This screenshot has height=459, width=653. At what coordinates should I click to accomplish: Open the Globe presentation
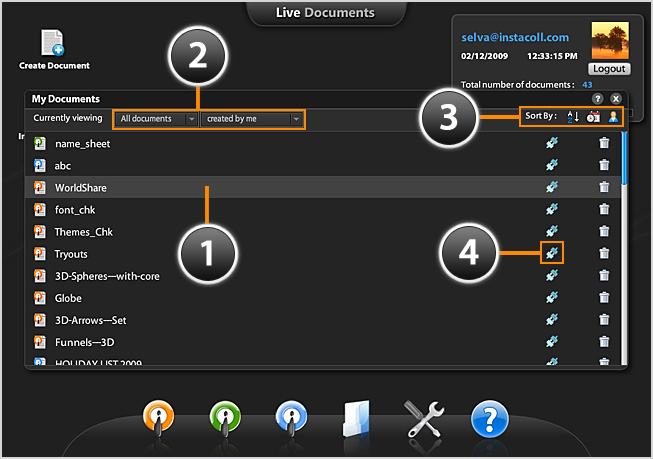pyautogui.click(x=68, y=298)
